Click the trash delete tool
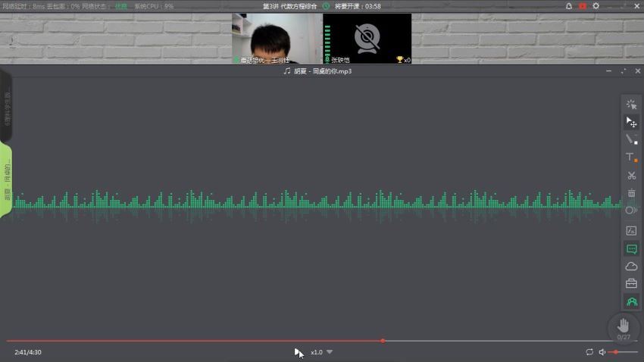Image resolution: width=644 pixels, height=362 pixels. tap(631, 192)
